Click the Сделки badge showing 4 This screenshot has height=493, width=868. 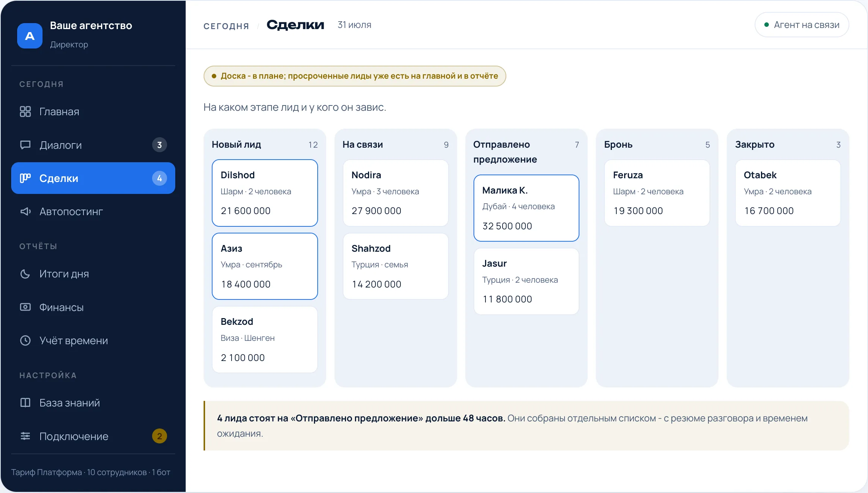pos(160,178)
